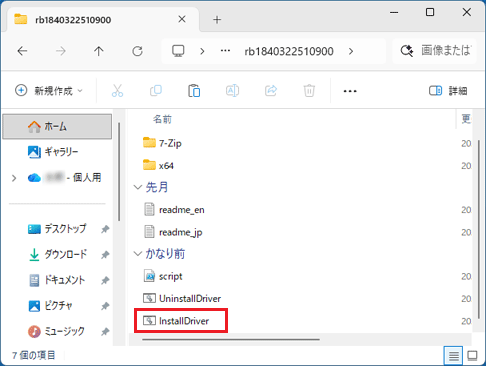Select ホーム in the sidebar
Image resolution: width=486 pixels, height=366 pixels.
click(x=57, y=127)
